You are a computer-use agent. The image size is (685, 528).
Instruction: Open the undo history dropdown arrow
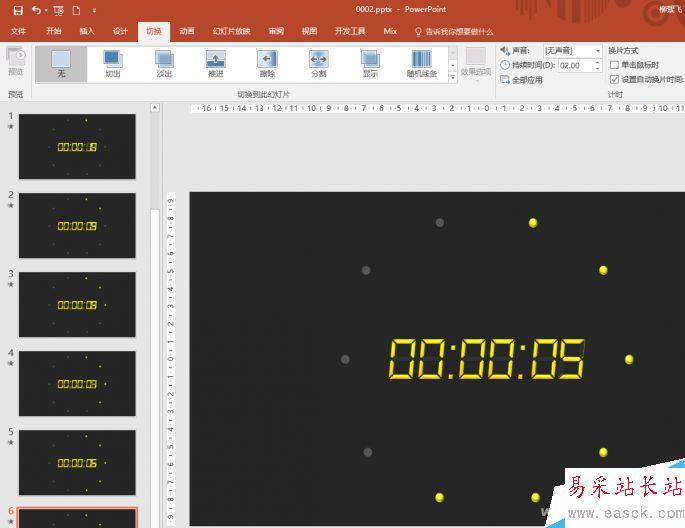point(45,10)
